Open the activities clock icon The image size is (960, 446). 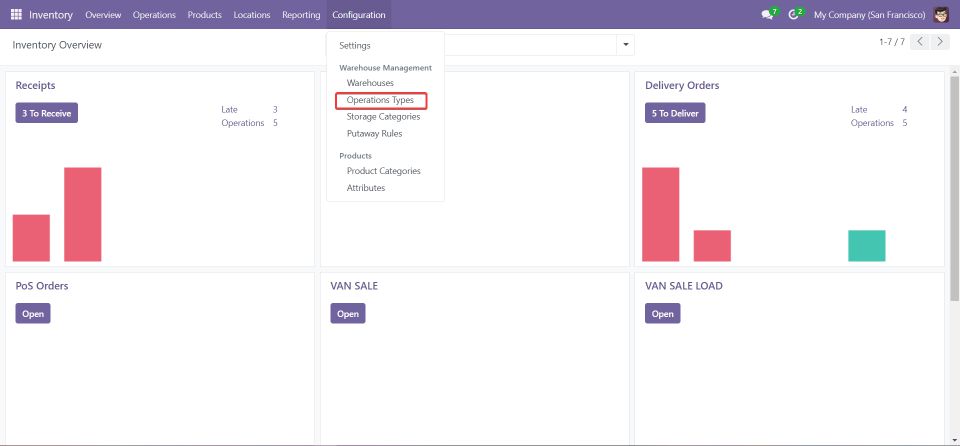796,15
